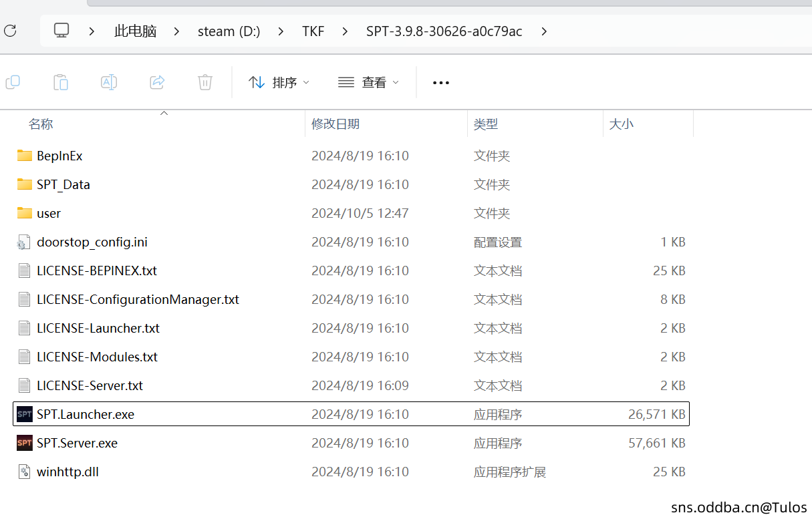The width and height of the screenshot is (812, 521).
Task: Sort by the 大小 column header
Action: 622,124
